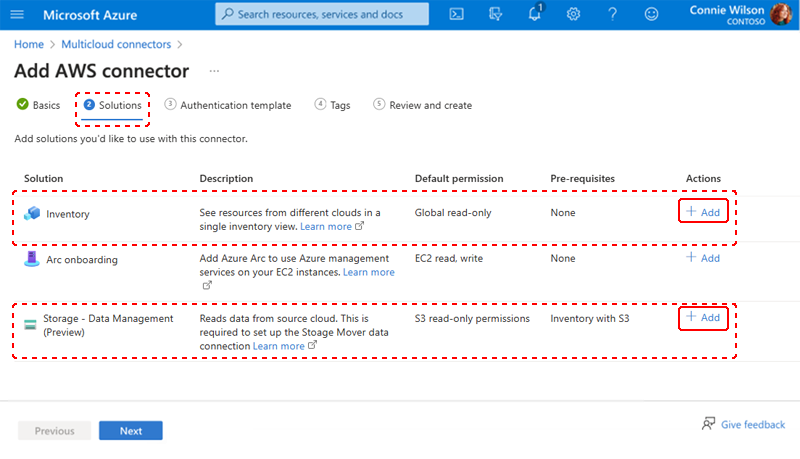Go to the Multicloud connectors breadcrumb
The height and width of the screenshot is (459, 800).
(x=116, y=44)
